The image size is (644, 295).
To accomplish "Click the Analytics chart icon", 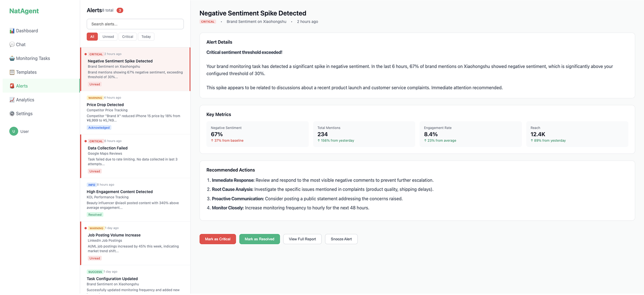I will coord(12,100).
